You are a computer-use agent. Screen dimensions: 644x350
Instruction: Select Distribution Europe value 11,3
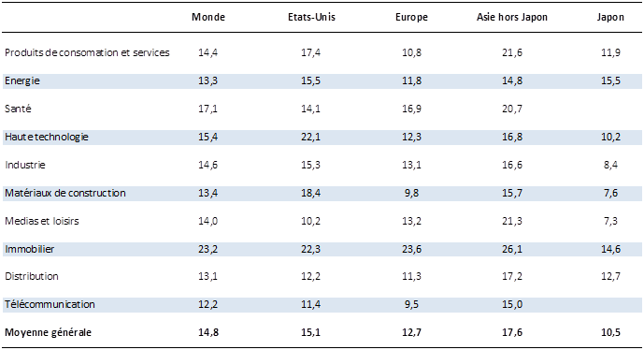[411, 276]
